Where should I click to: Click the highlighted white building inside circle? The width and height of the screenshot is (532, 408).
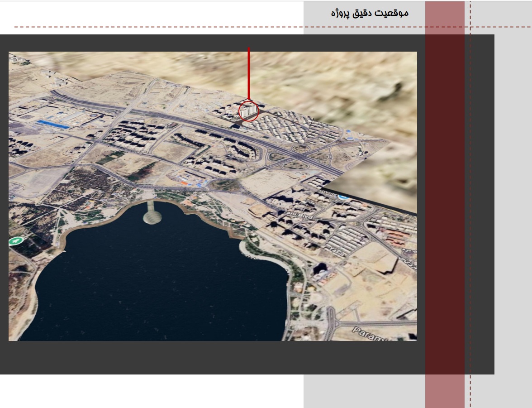click(x=247, y=110)
